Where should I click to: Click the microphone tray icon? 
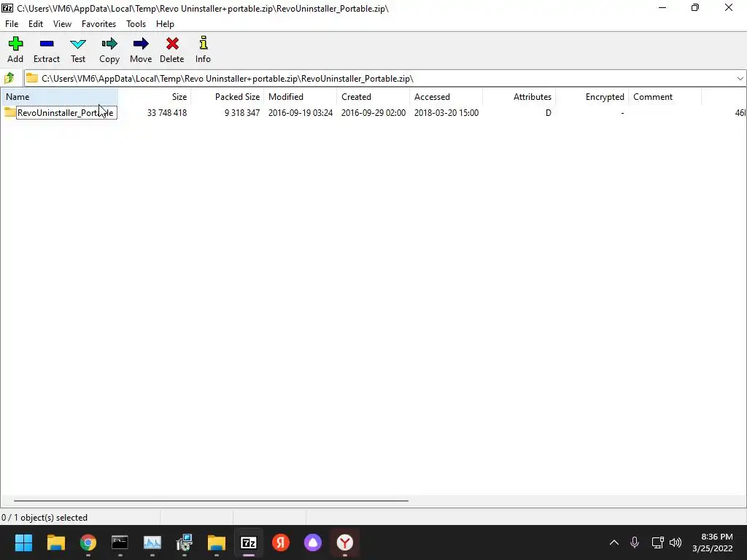click(x=635, y=542)
